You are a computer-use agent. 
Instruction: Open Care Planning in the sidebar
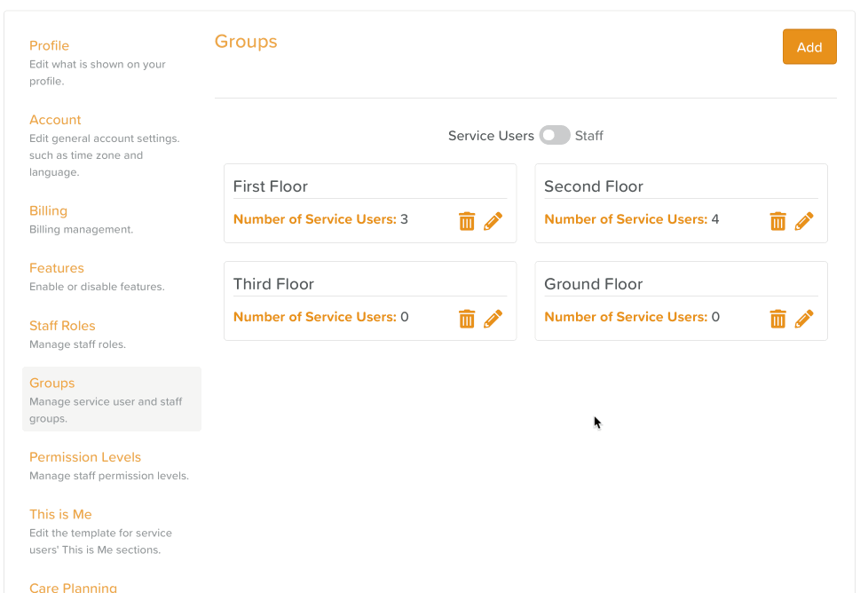point(73,587)
